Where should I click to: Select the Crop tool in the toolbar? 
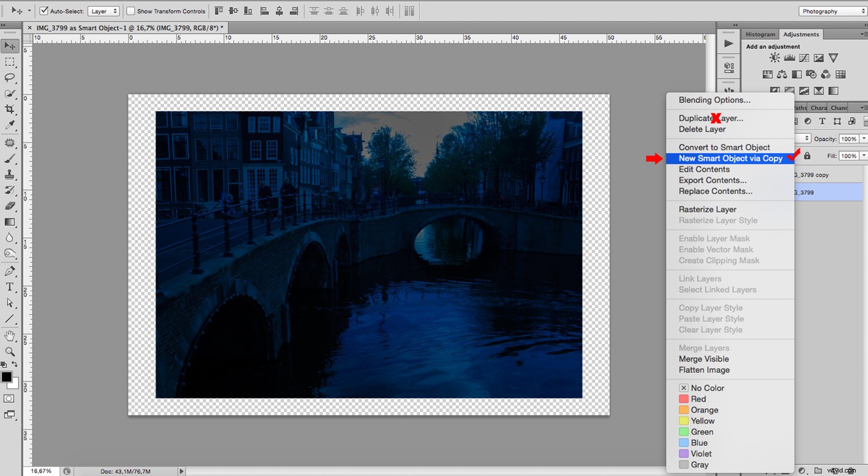click(9, 109)
